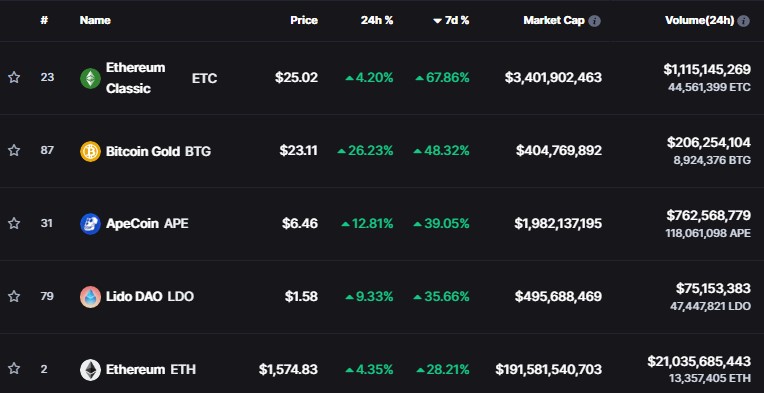Add ApeCoin to watchlist with its star
The image size is (764, 393).
(14, 224)
